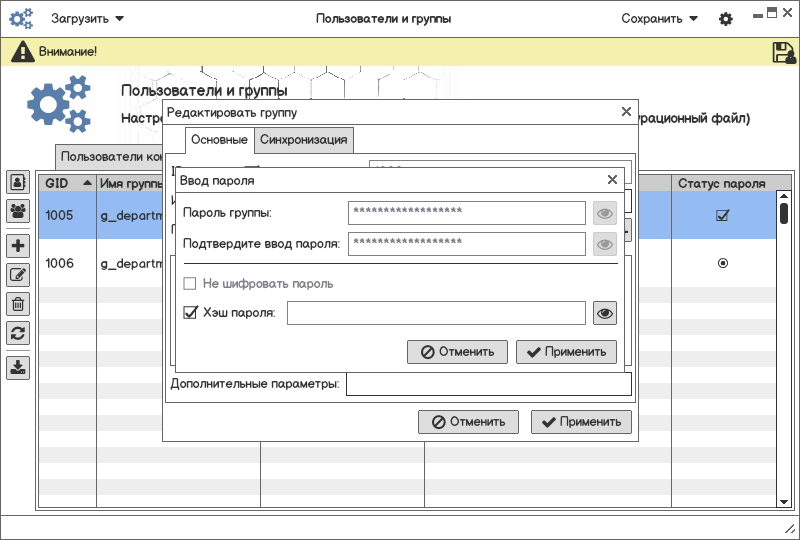Show confirmation password via its eye icon
800x540 pixels.
[x=605, y=244]
